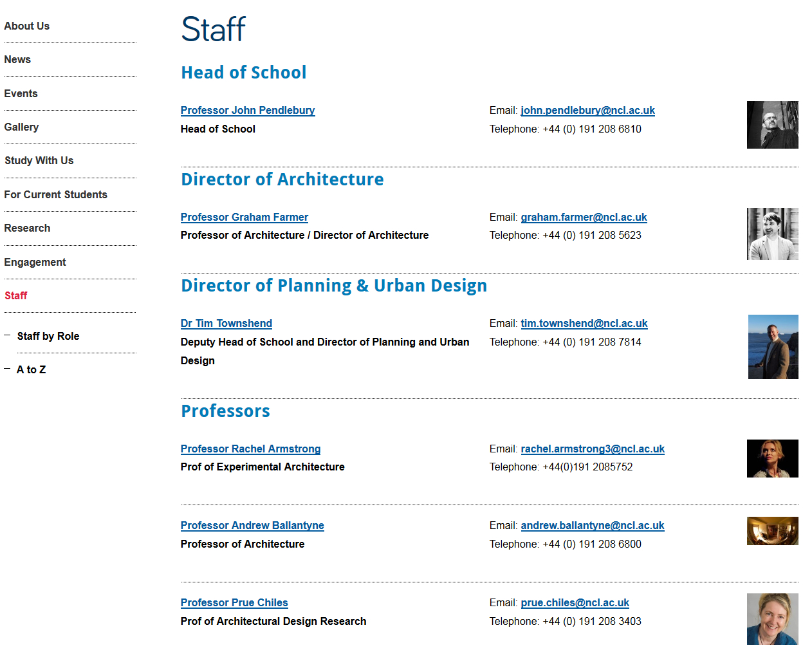Screen dimensions: 812x659
Task: Open Tim Townshend's photo thumbnail
Action: pyautogui.click(x=773, y=347)
